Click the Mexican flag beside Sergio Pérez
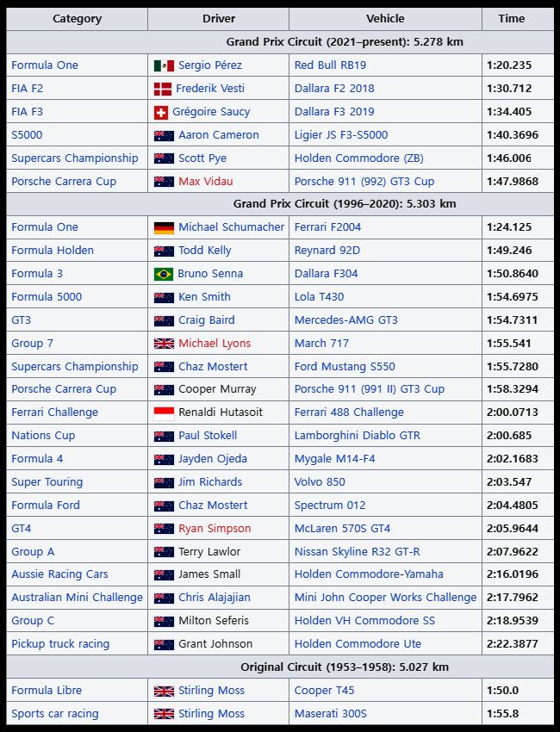 tap(164, 65)
